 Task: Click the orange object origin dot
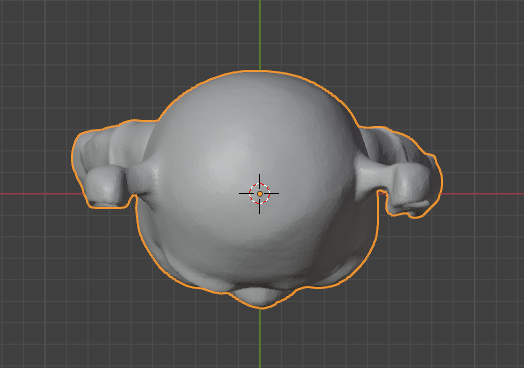tap(260, 194)
